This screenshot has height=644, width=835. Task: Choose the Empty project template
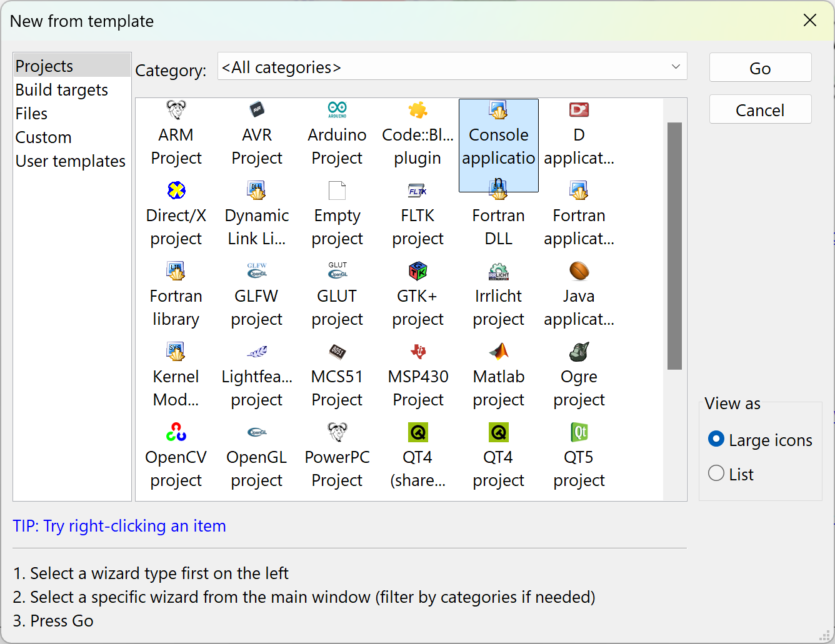tap(337, 215)
